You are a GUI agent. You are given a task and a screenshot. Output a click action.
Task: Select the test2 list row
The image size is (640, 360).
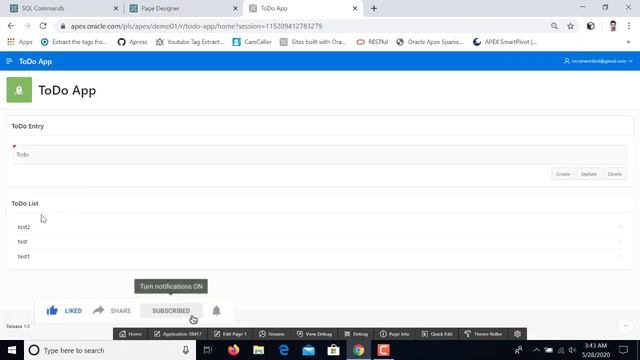pos(319,227)
